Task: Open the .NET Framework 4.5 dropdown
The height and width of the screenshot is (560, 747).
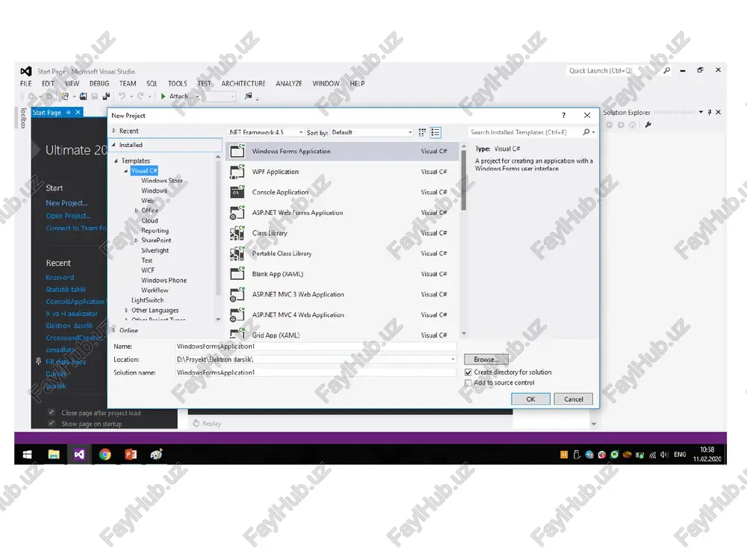Action: click(x=266, y=132)
